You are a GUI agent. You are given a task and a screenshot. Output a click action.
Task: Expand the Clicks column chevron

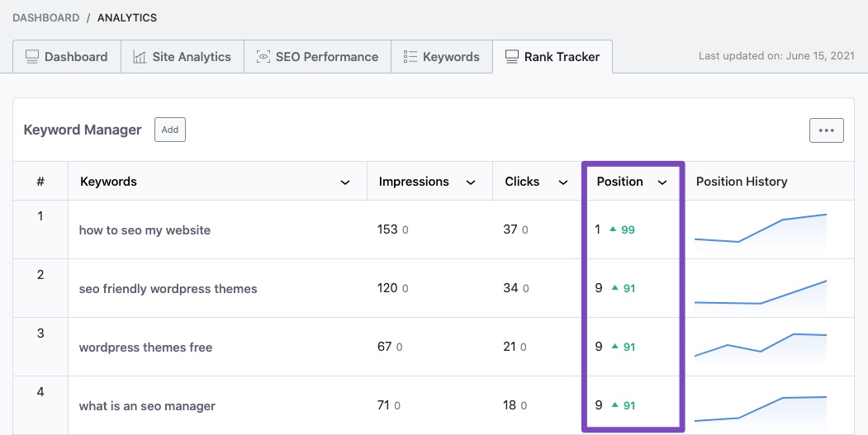tap(562, 182)
